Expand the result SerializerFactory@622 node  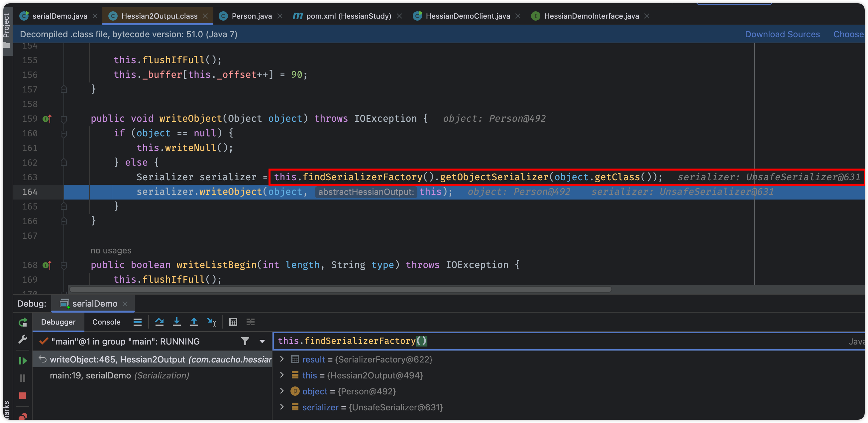282,359
